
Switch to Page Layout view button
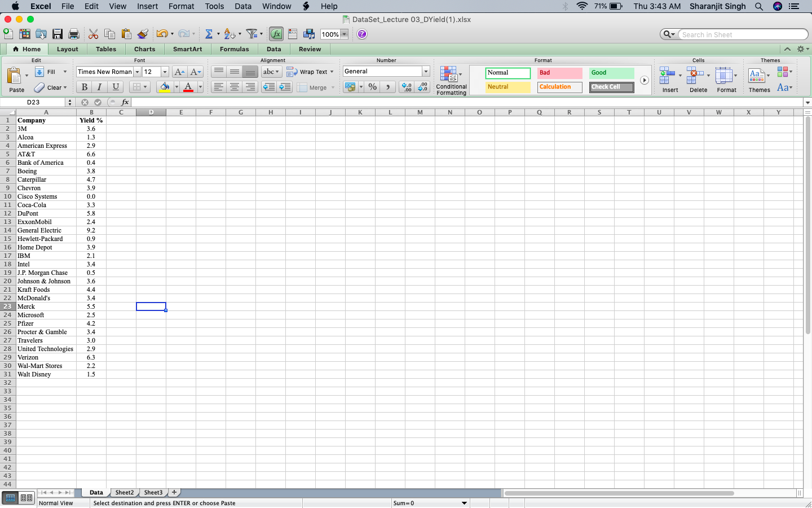(x=27, y=497)
